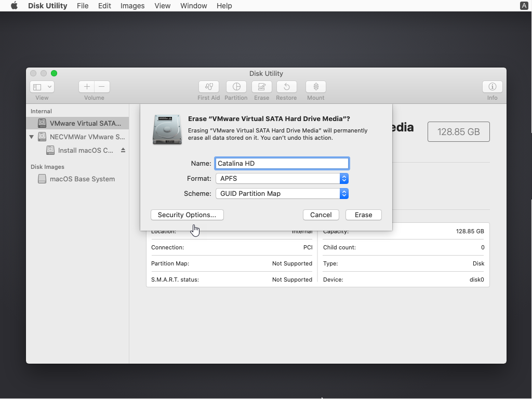Click the Mount toolbar icon

pyautogui.click(x=315, y=87)
